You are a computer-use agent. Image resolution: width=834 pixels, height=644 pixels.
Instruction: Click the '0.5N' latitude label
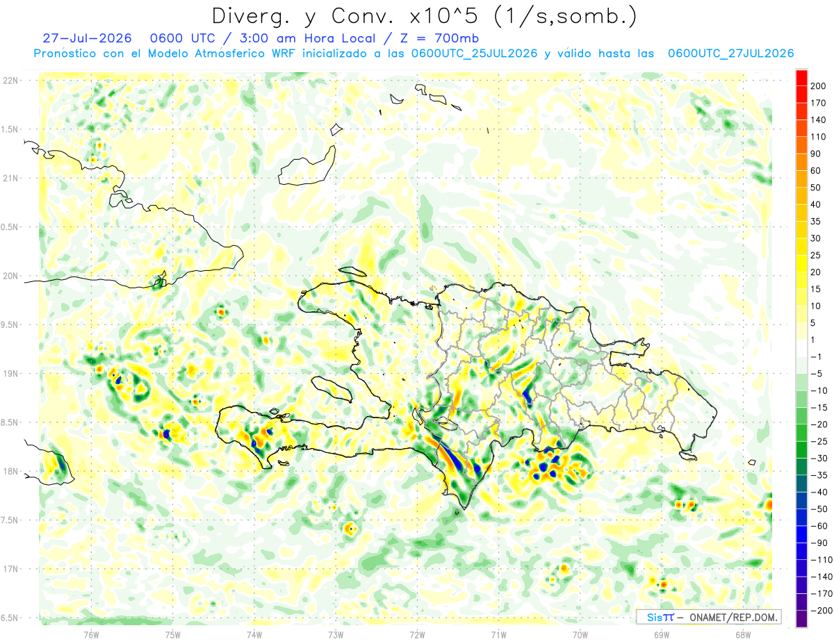coord(10,227)
